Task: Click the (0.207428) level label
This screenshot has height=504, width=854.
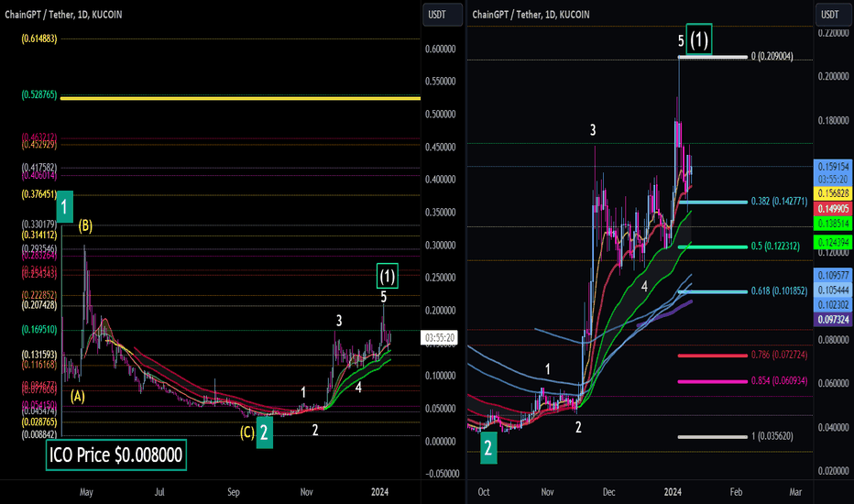Action: (39, 305)
